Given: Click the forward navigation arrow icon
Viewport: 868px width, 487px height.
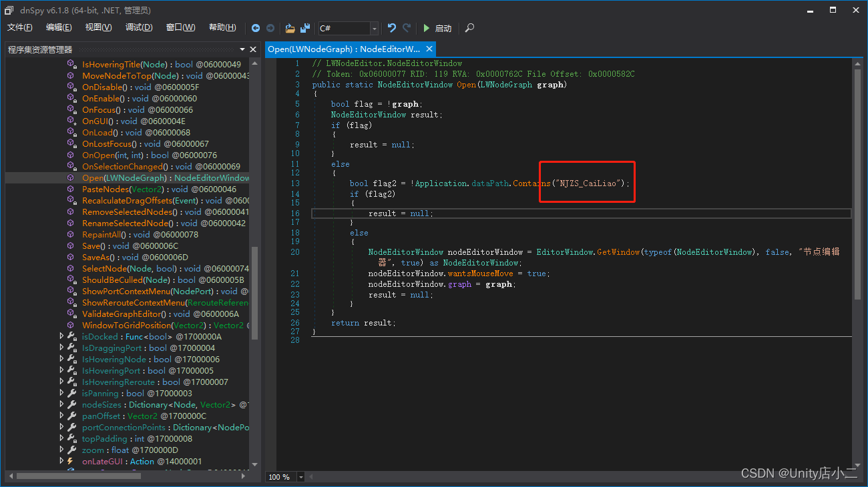Looking at the screenshot, I should [x=270, y=28].
